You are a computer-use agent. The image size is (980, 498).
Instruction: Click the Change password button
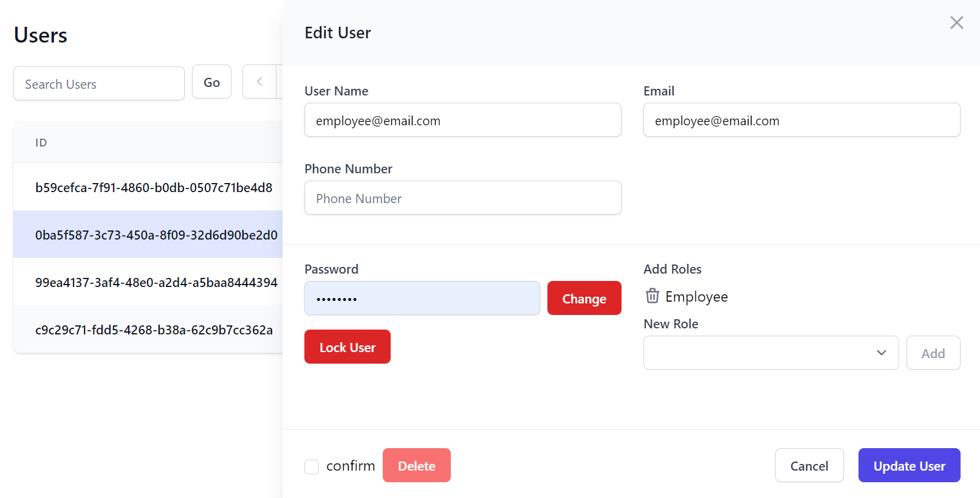point(584,298)
